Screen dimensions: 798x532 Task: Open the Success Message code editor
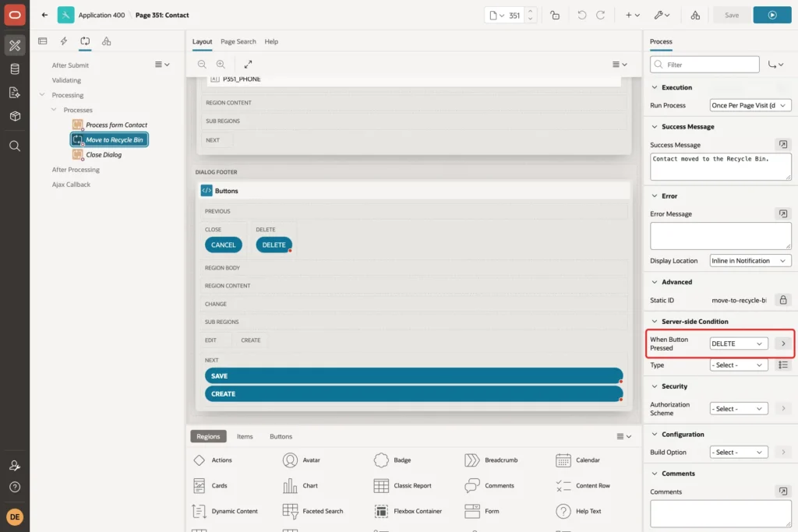pyautogui.click(x=782, y=144)
